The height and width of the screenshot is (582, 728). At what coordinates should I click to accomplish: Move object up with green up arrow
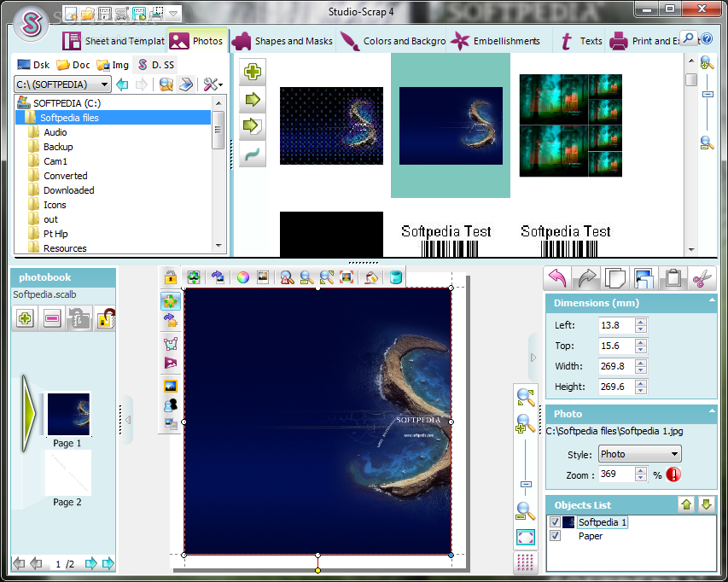point(685,504)
